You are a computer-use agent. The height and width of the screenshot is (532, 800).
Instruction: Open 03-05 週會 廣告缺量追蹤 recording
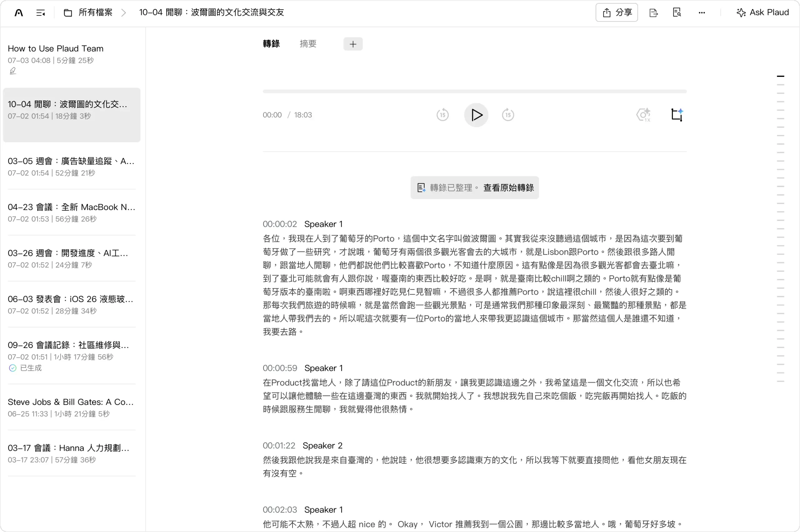[72, 167]
